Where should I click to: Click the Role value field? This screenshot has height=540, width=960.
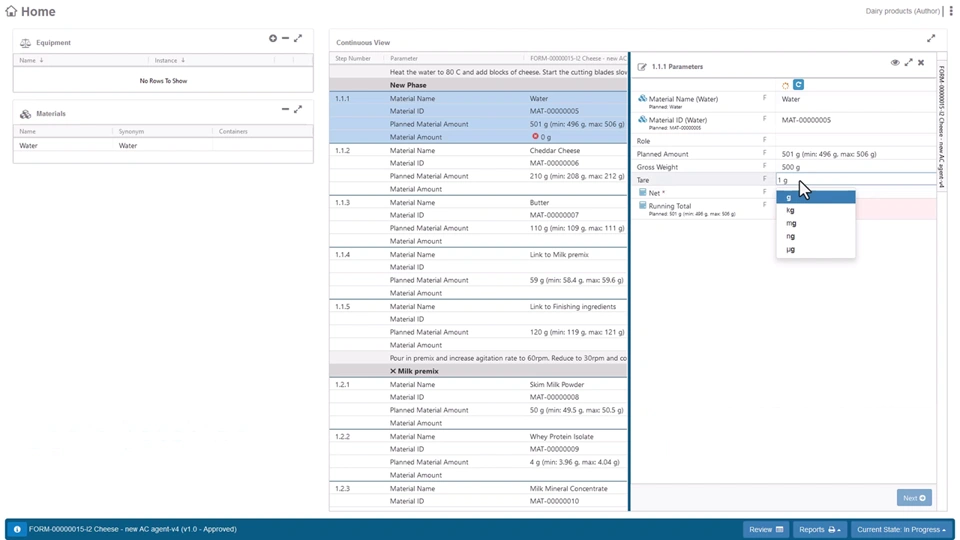pos(855,141)
